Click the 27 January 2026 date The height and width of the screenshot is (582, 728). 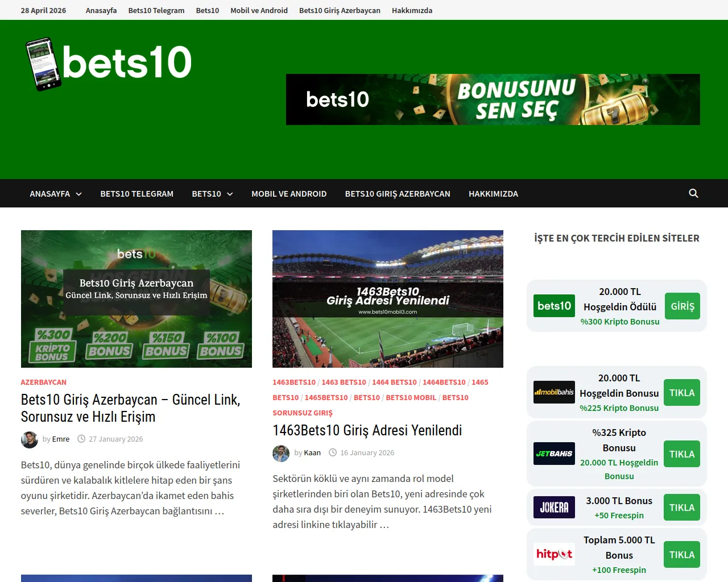tap(116, 439)
